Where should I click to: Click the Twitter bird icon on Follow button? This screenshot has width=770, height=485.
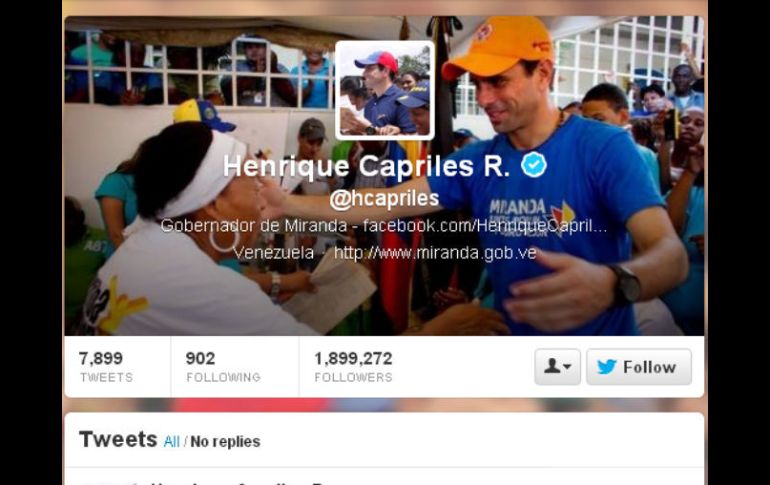pos(607,367)
